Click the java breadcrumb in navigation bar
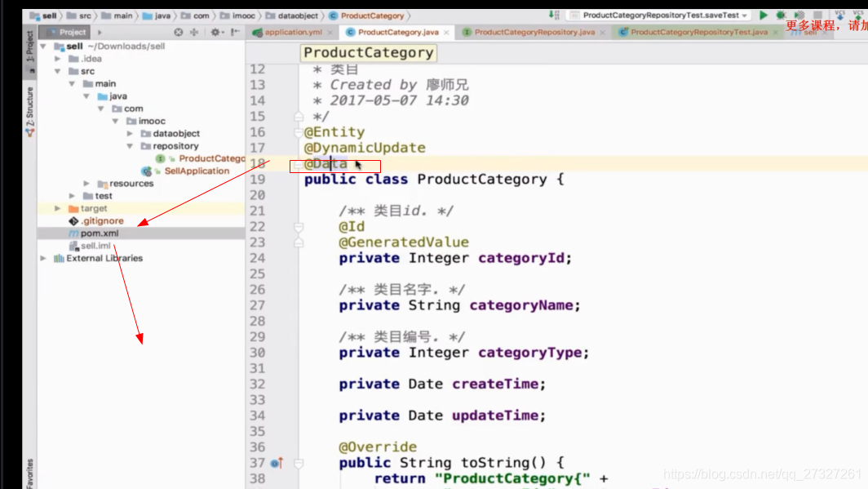Viewport: 868px width, 489px height. pos(157,16)
